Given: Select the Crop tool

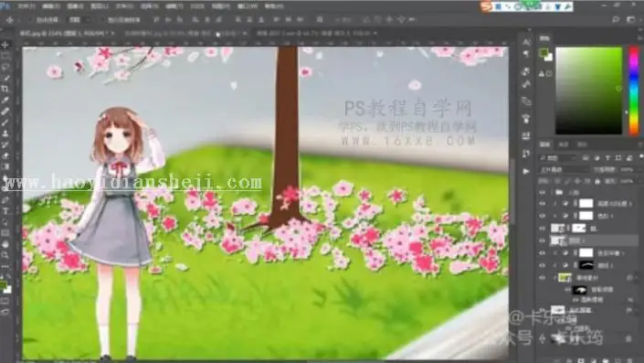Looking at the screenshot, I should pyautogui.click(x=5, y=89).
